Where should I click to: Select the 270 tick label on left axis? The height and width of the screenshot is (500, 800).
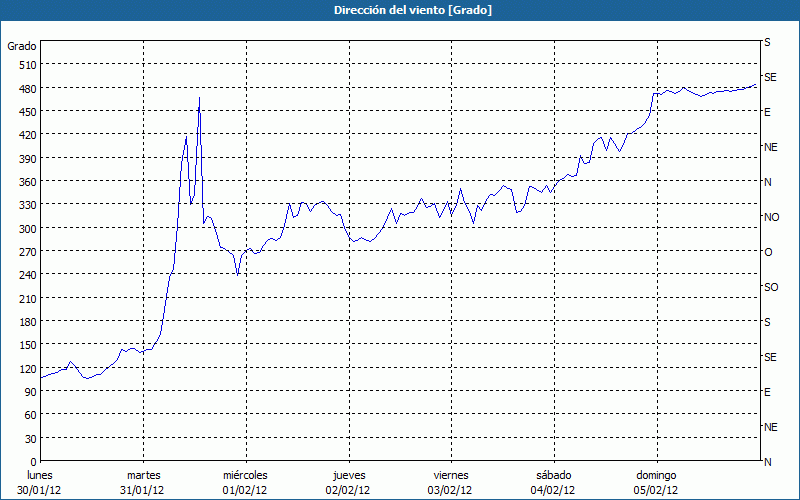[23, 251]
